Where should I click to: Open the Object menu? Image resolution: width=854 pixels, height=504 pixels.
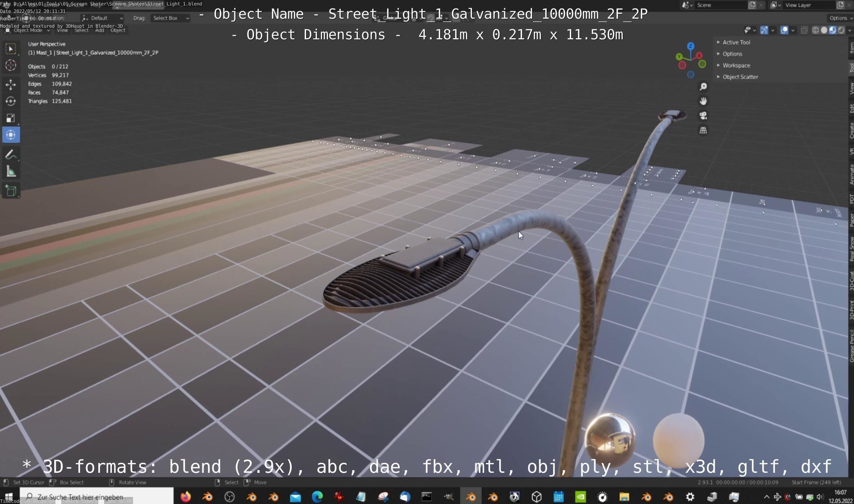[117, 30]
